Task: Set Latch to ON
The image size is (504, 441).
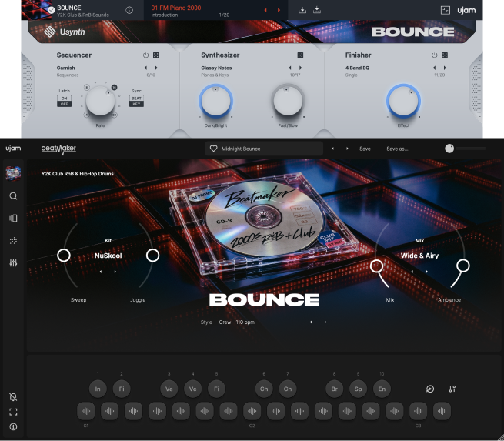Action: (65, 98)
